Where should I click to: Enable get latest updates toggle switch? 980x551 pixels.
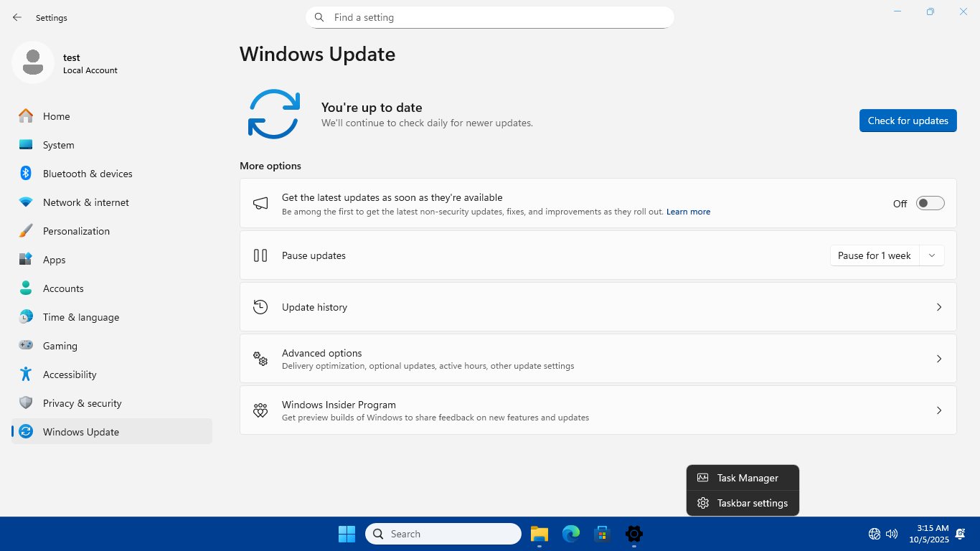click(930, 204)
